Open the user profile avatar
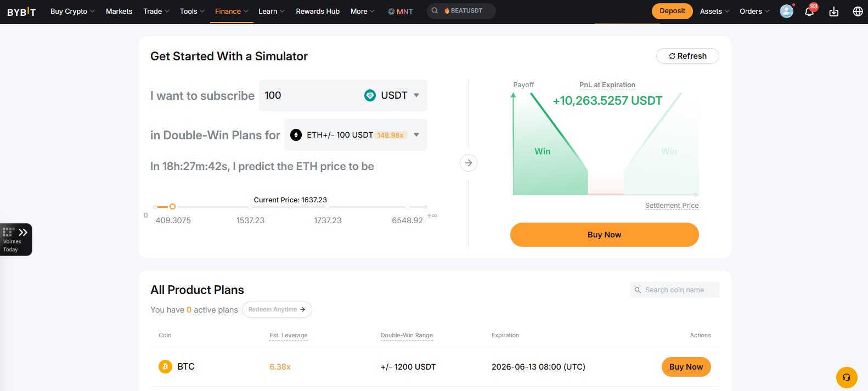 [786, 11]
